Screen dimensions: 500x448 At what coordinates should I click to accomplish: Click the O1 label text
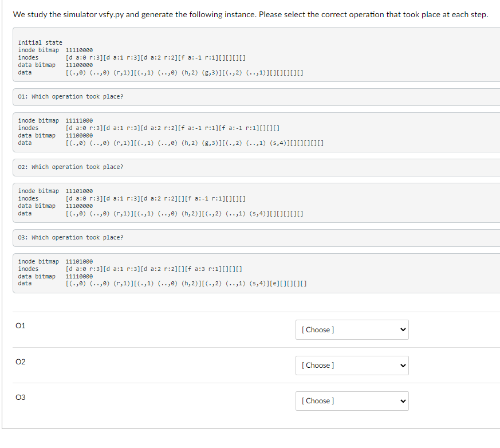pos(21,325)
